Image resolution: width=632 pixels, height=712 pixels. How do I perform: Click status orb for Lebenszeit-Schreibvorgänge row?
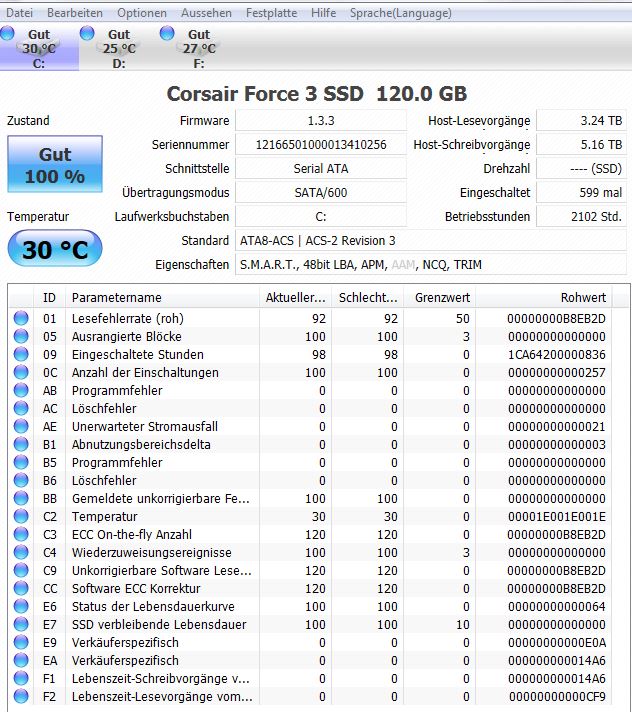tap(21, 678)
